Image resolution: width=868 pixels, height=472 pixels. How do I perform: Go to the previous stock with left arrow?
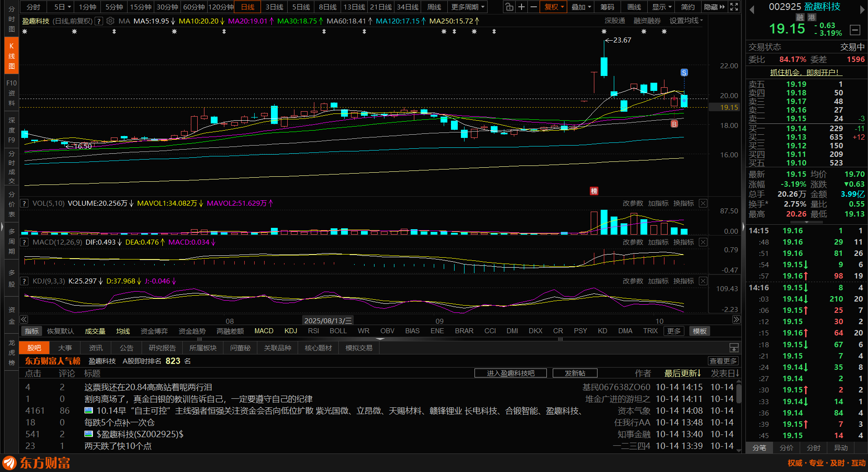(752, 9)
